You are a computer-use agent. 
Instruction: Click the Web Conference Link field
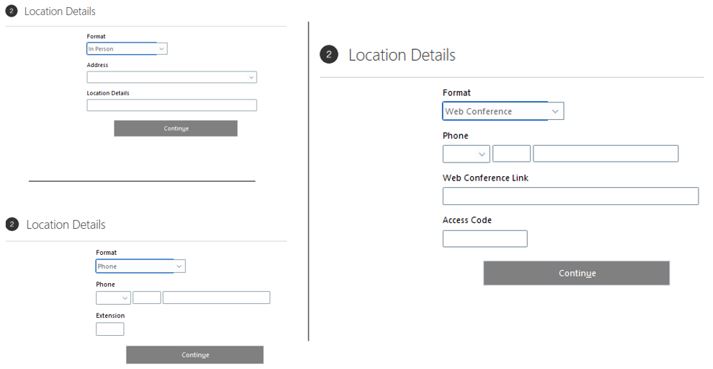[570, 196]
